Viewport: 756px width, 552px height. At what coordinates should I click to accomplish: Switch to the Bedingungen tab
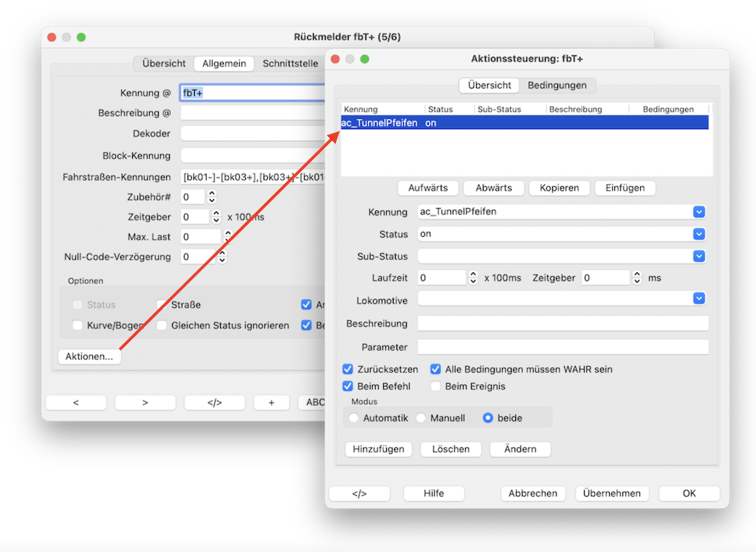(x=557, y=85)
